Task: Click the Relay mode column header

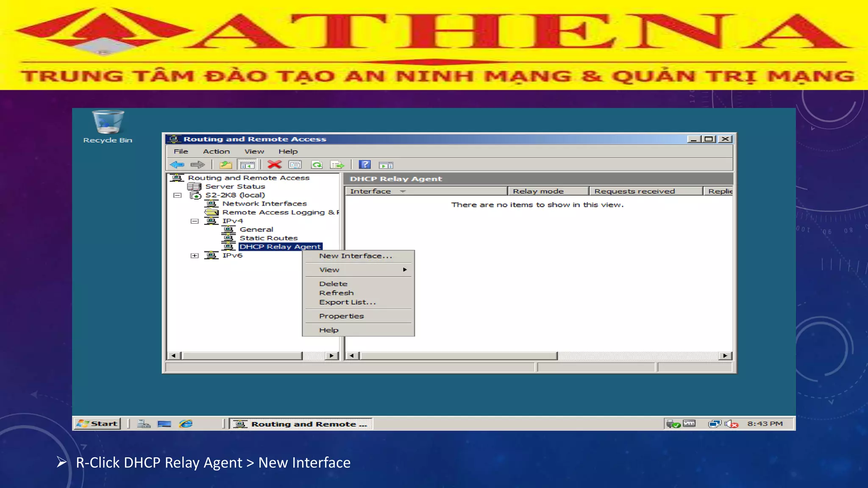Action: [548, 191]
